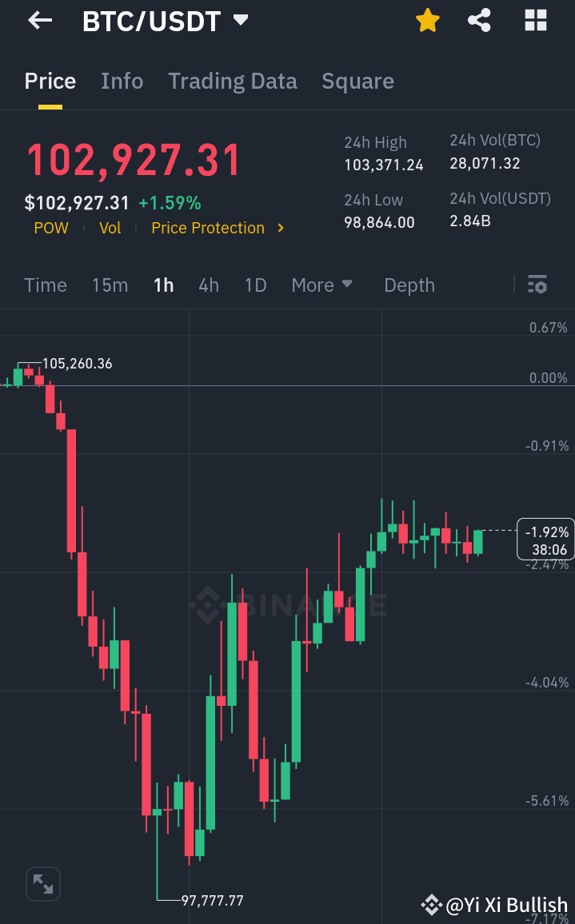Open the share icon
This screenshot has width=575, height=924.
(x=479, y=21)
